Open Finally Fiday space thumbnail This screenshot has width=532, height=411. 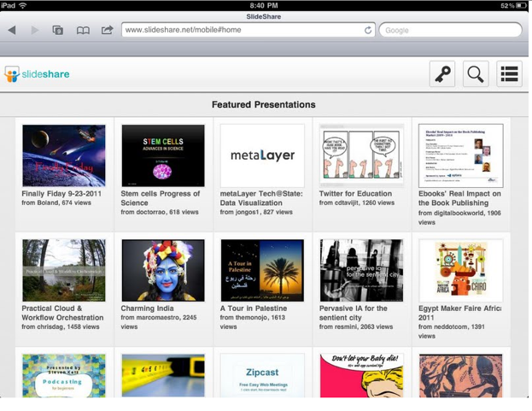[x=64, y=156]
